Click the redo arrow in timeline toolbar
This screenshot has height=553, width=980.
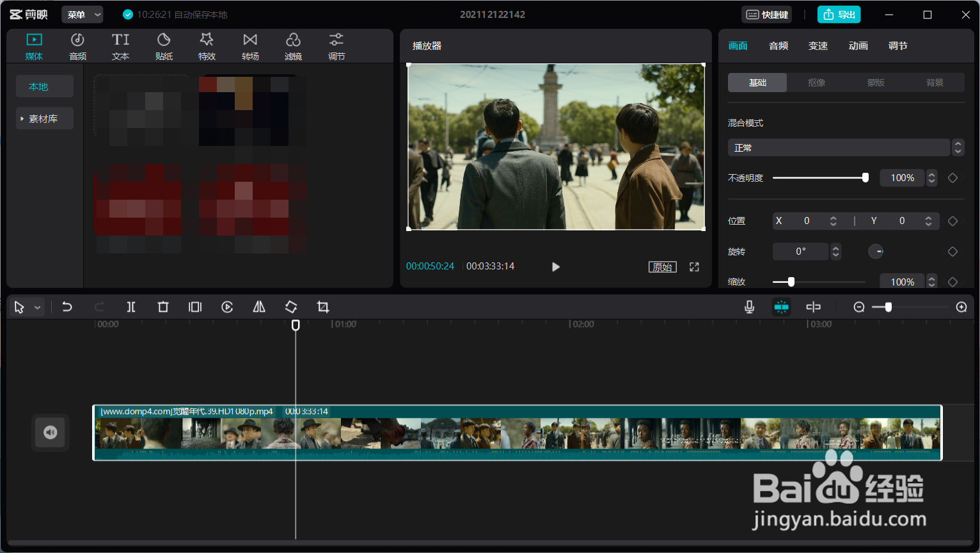pyautogui.click(x=99, y=307)
